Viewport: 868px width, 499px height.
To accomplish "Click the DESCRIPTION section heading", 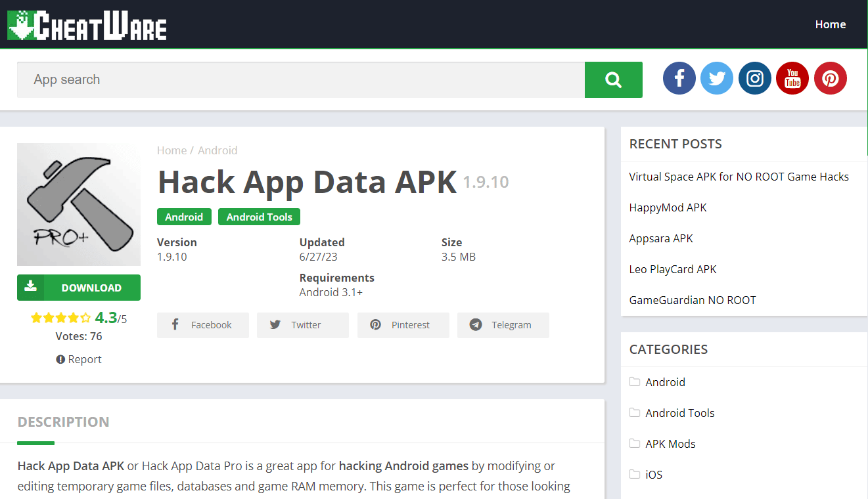I will [x=63, y=422].
